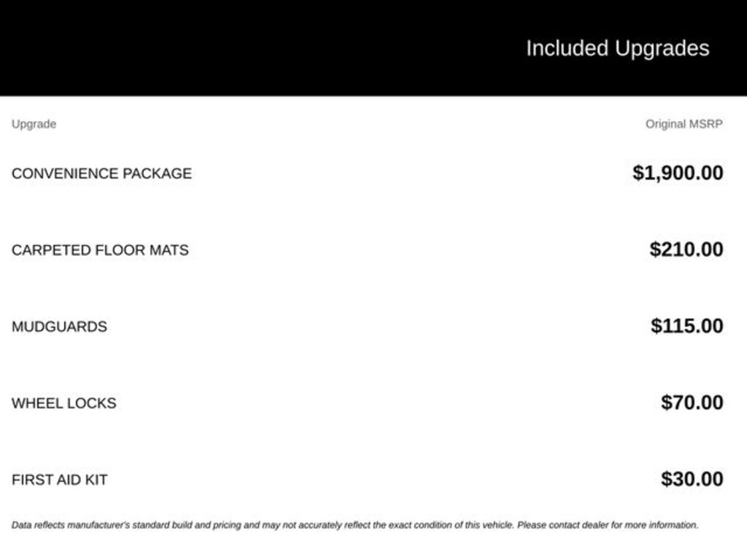Click the data disclaimer text at bottom
The image size is (747, 560).
[x=355, y=525]
